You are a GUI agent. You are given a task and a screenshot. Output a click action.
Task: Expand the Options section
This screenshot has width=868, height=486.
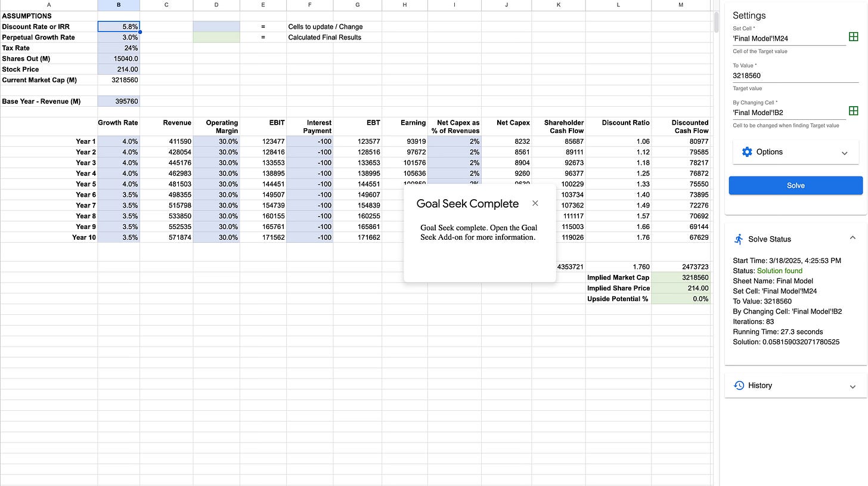[x=844, y=153]
